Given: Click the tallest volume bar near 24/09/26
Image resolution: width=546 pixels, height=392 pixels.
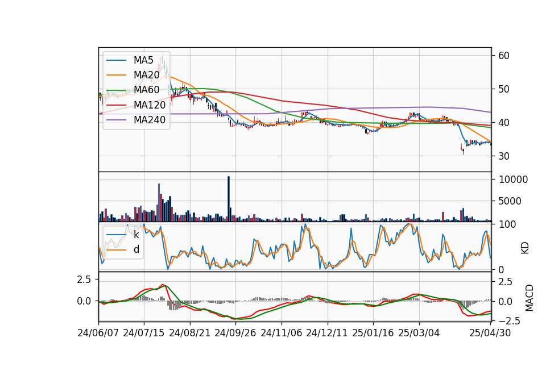Looking at the screenshot, I should click(x=229, y=199).
